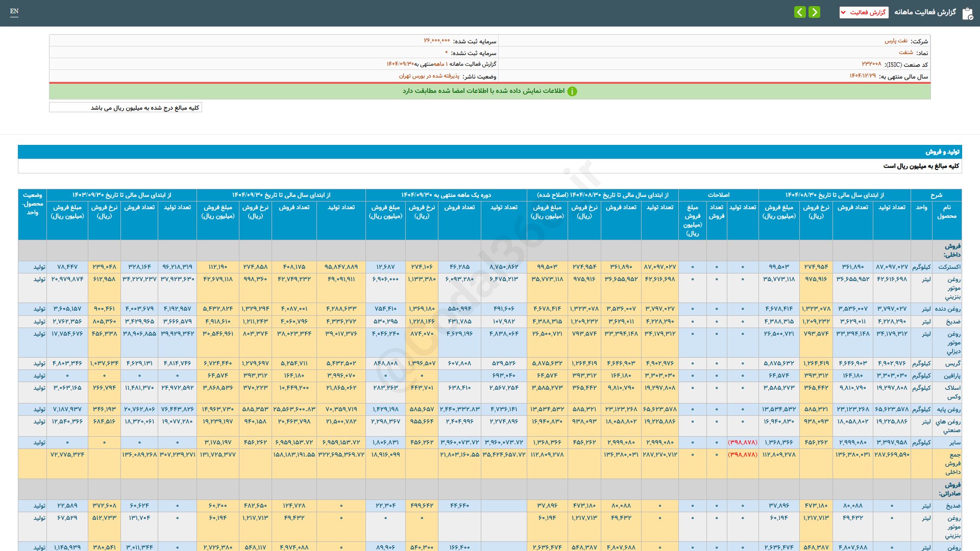
Task: Select the اکسترکت product row label
Action: [x=949, y=267]
